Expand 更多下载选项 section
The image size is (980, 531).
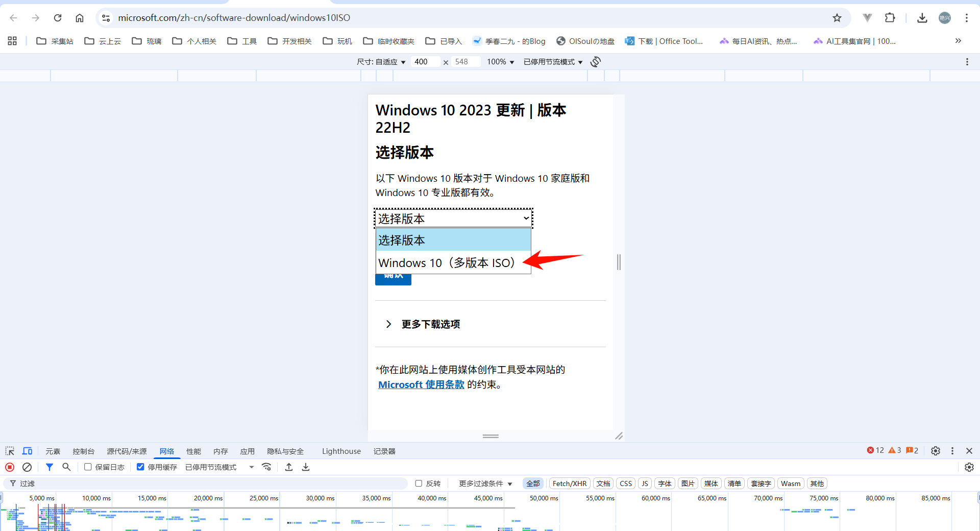[x=430, y=324]
